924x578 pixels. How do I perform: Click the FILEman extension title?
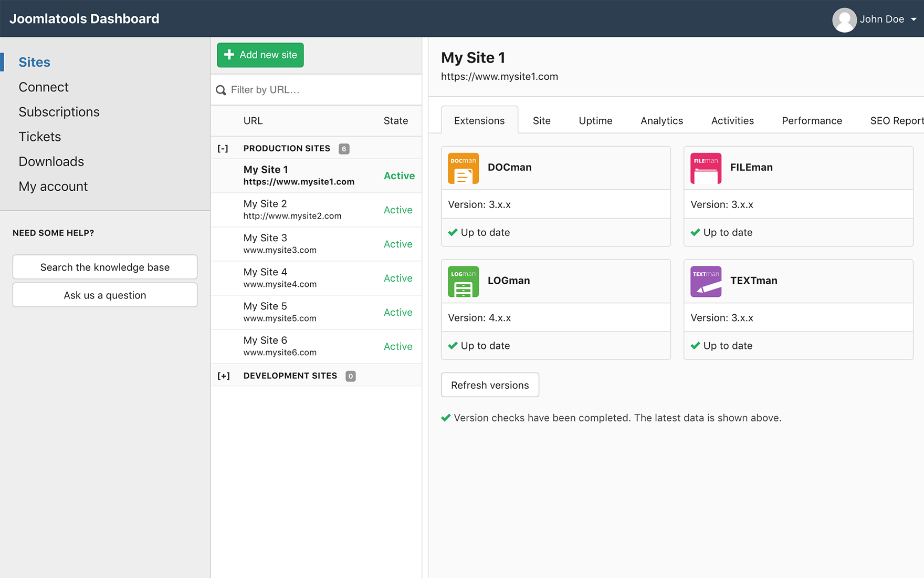pos(751,167)
